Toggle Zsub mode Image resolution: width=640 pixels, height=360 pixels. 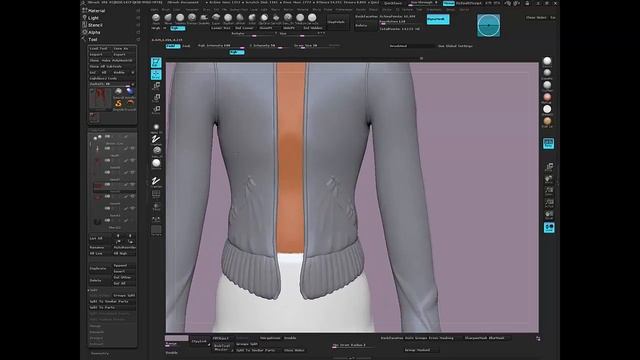click(x=186, y=46)
